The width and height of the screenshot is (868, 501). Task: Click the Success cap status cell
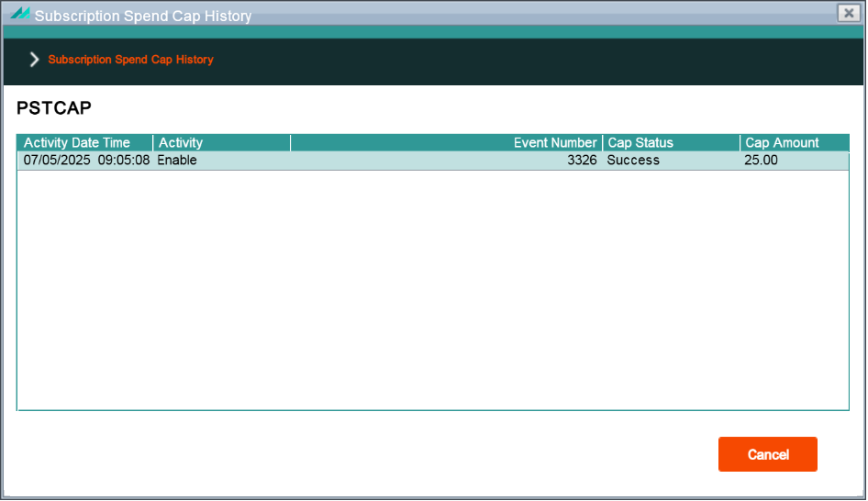click(x=633, y=161)
